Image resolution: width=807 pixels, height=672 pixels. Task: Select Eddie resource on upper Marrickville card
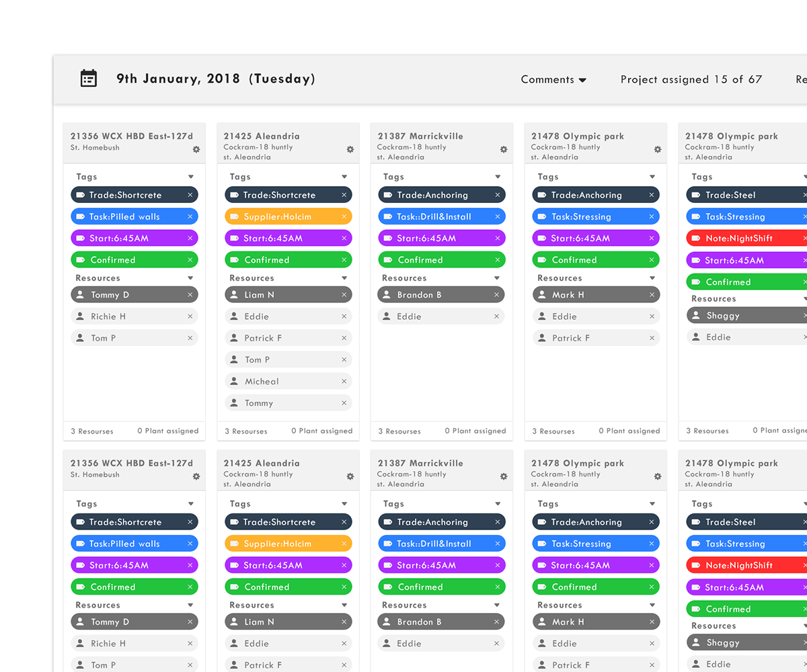pos(441,317)
